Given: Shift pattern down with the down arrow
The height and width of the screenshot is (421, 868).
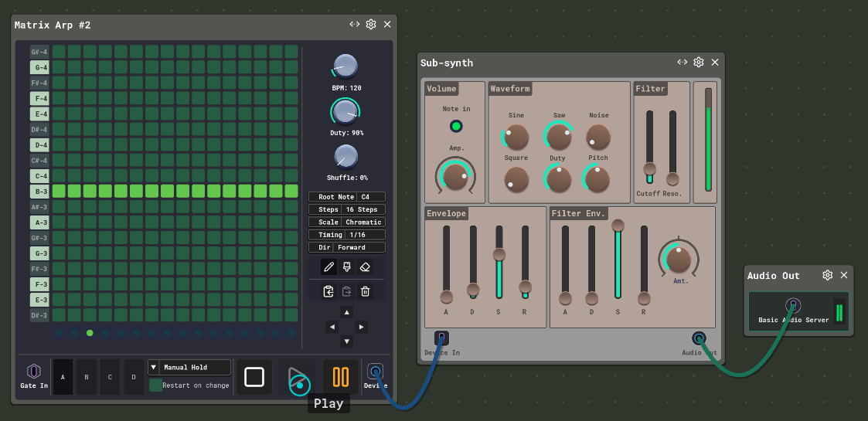Looking at the screenshot, I should tap(346, 341).
